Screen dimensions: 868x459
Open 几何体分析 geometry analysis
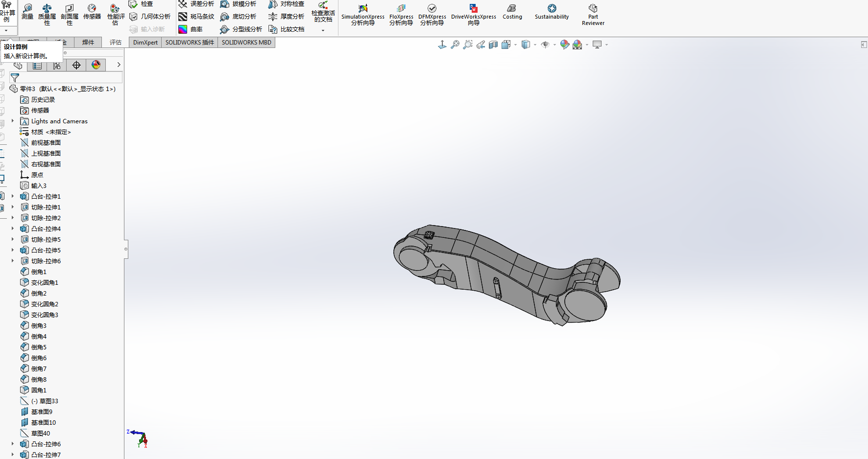150,17
